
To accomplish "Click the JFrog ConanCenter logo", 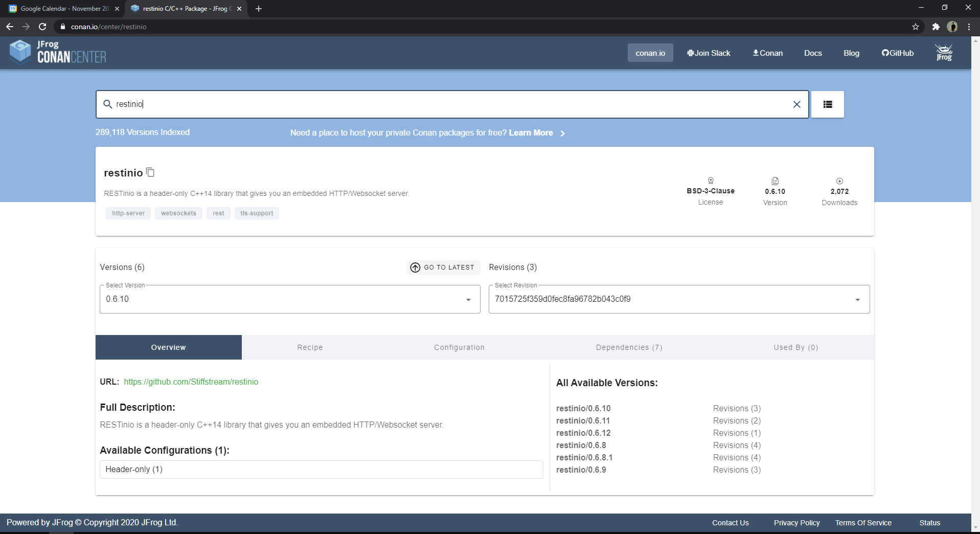I will point(58,52).
